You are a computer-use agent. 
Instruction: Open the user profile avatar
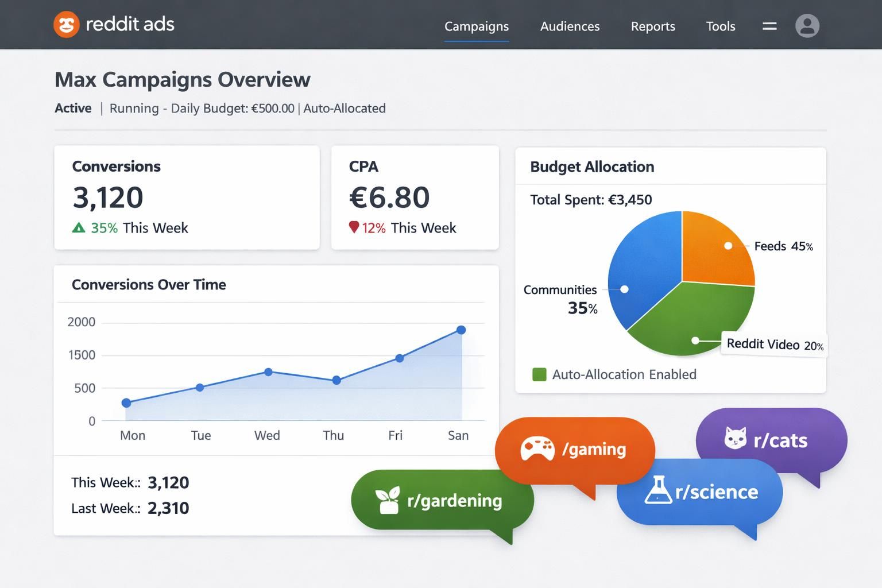click(807, 26)
